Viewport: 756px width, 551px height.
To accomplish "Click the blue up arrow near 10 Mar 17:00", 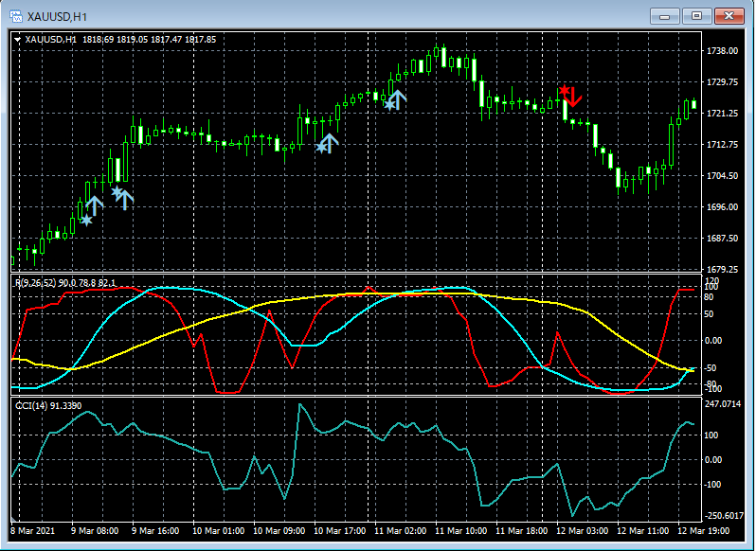I will point(331,142).
